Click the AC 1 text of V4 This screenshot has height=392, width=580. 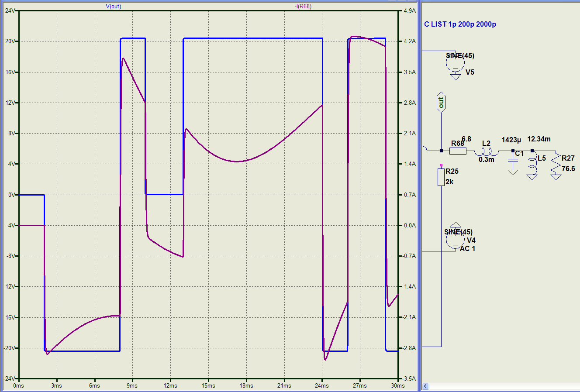pos(467,248)
